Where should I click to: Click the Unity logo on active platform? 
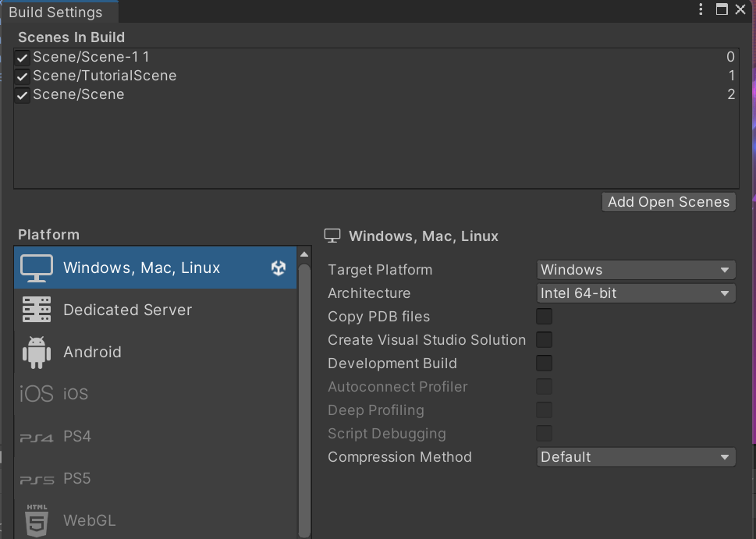tap(279, 268)
